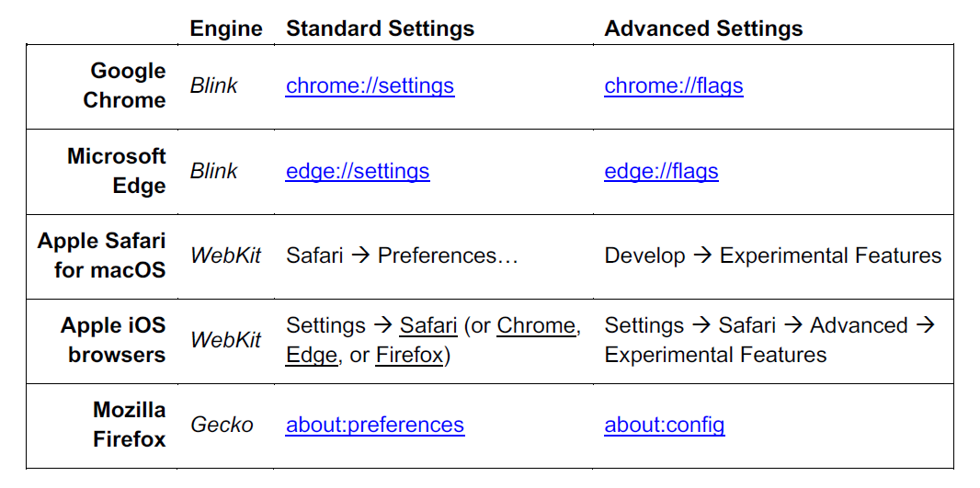Click underlined Firefox in iOS browsers row
980x488 pixels.
(x=409, y=356)
